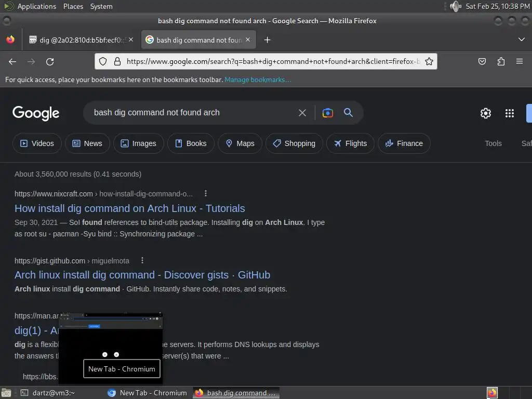Image resolution: width=532 pixels, height=399 pixels.
Task: Click nixcraft.com URL breadcrumb
Action: 103,194
